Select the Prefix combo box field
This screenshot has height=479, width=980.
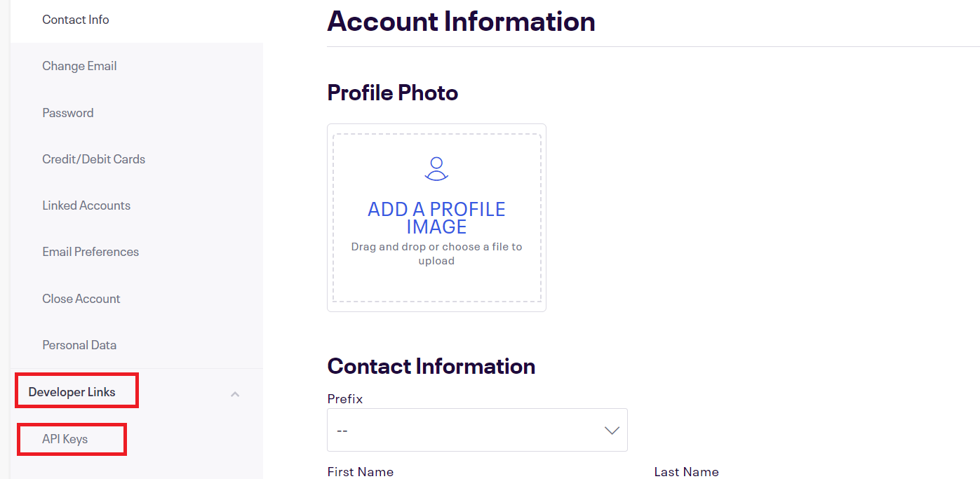477,430
